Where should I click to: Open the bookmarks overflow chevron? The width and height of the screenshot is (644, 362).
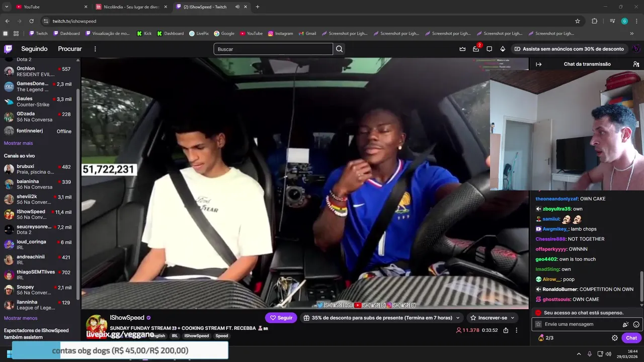pyautogui.click(x=632, y=34)
